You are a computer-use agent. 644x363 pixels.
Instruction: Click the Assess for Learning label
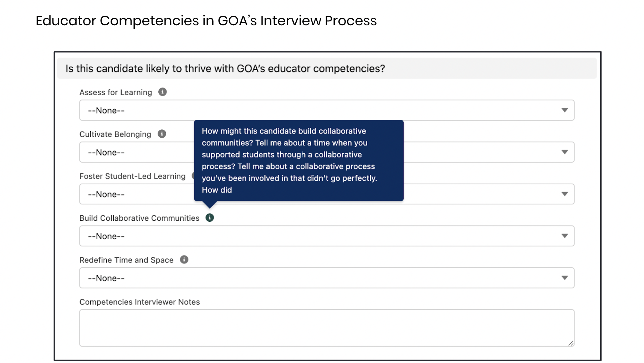pos(116,92)
